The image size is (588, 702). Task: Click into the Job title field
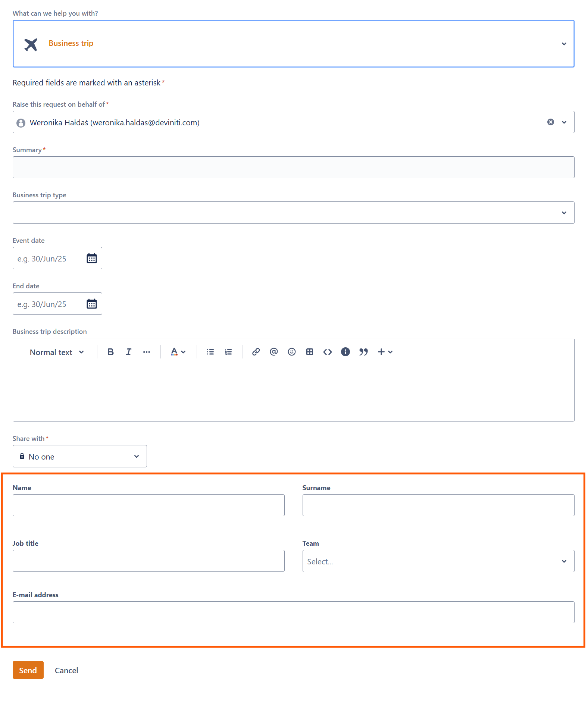(148, 561)
